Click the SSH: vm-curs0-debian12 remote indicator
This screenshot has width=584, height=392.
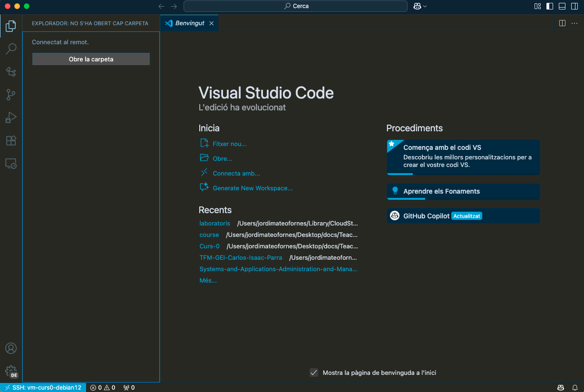point(43,388)
